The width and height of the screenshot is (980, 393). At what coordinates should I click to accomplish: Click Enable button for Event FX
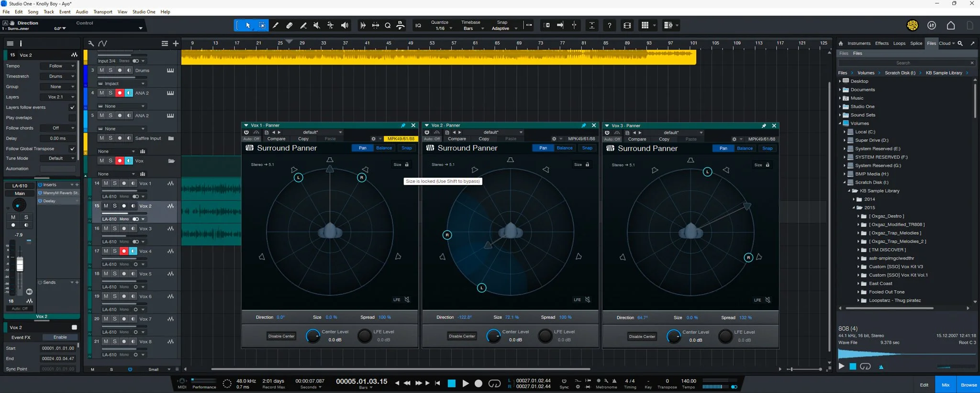click(x=60, y=338)
